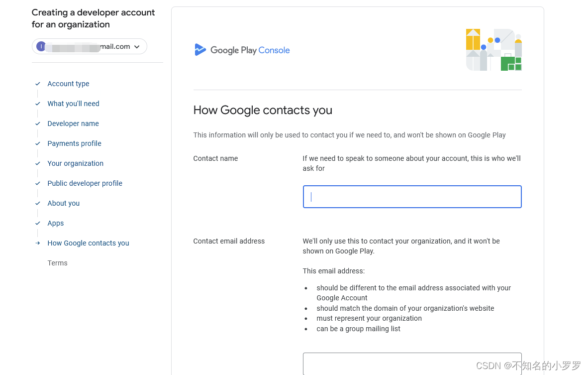
Task: Click the account avatar icon
Action: (41, 46)
